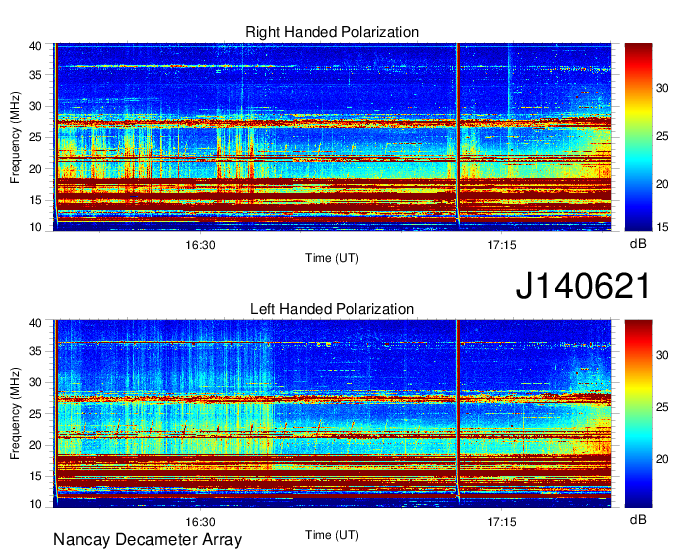The image size is (680, 552).
Task: Click the 35 frequency tick on upper plot
Action: (35, 75)
